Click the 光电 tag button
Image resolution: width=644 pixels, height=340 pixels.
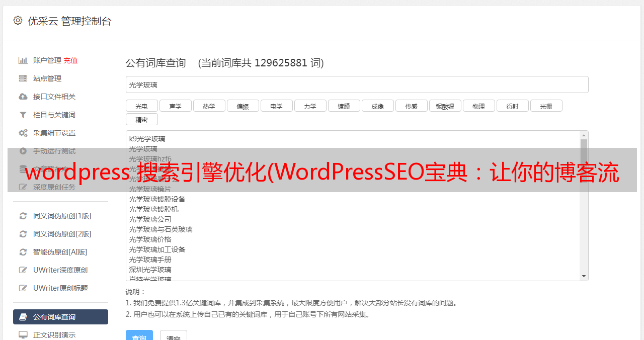click(142, 106)
